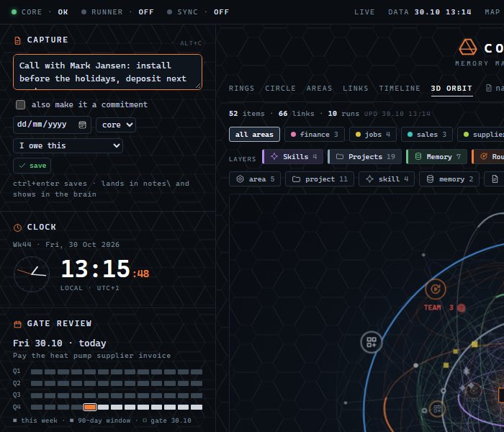Image resolution: width=504 pixels, height=432 pixels.
Task: Click the last white Q4 cell
Action: pos(197,407)
